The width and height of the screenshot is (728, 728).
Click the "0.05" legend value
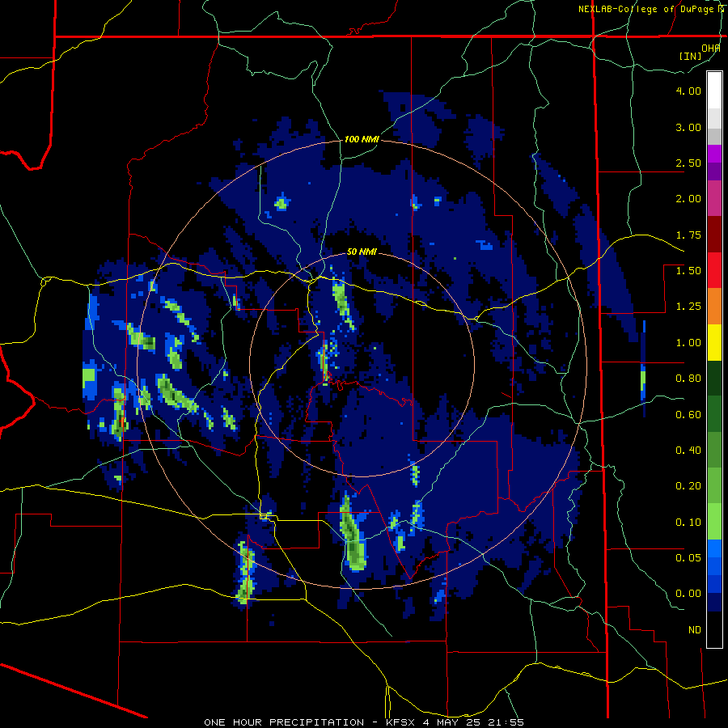point(688,557)
